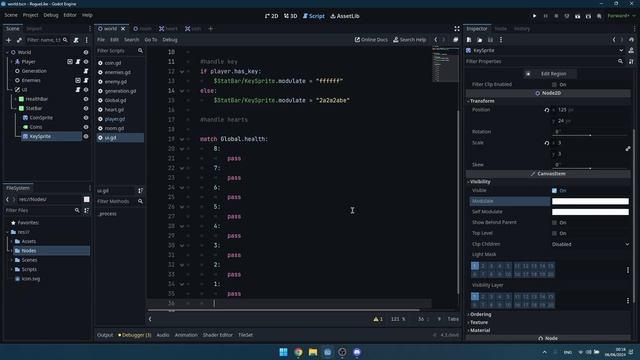640x360 pixels.
Task: Toggle visibility of CoinSprite node
Action: [86, 118]
